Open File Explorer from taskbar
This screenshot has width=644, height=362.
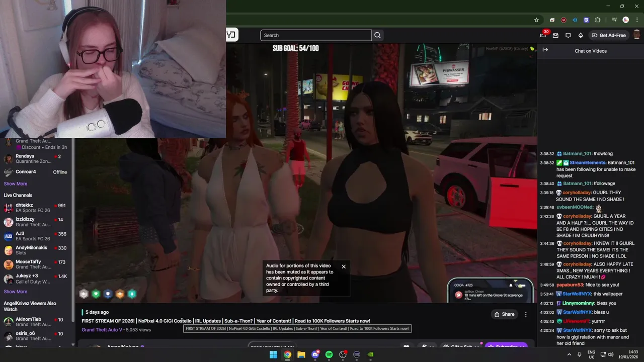point(301,354)
